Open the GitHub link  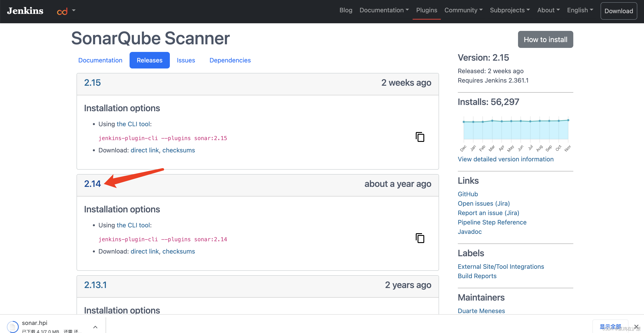[x=467, y=194]
